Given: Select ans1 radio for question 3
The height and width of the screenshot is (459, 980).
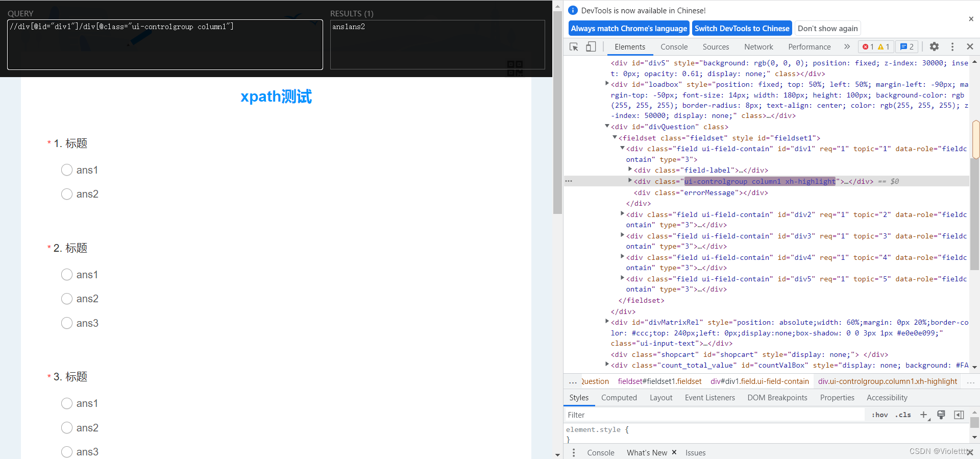Looking at the screenshot, I should click(67, 403).
